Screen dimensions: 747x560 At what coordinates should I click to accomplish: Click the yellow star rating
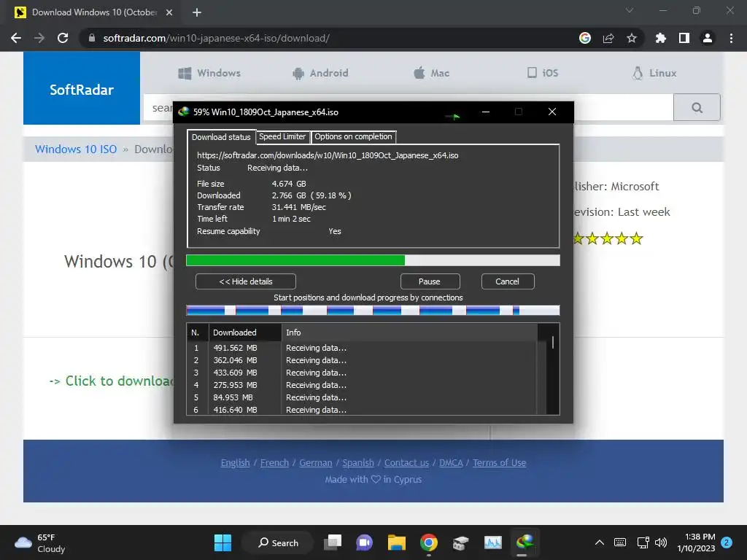pos(608,238)
